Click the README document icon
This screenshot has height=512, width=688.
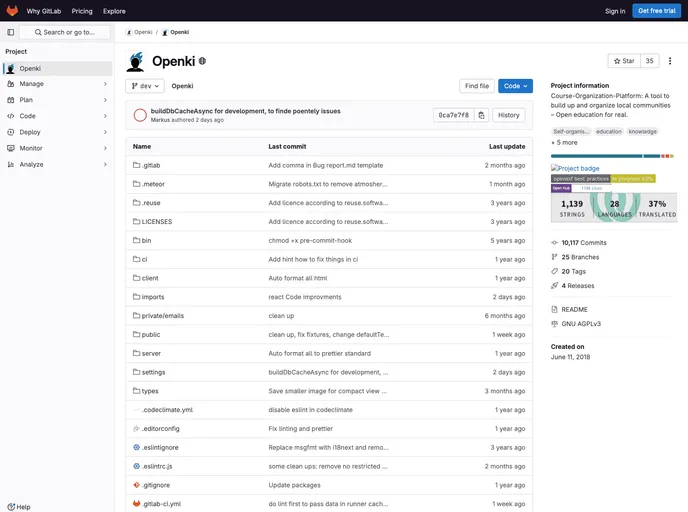click(554, 309)
